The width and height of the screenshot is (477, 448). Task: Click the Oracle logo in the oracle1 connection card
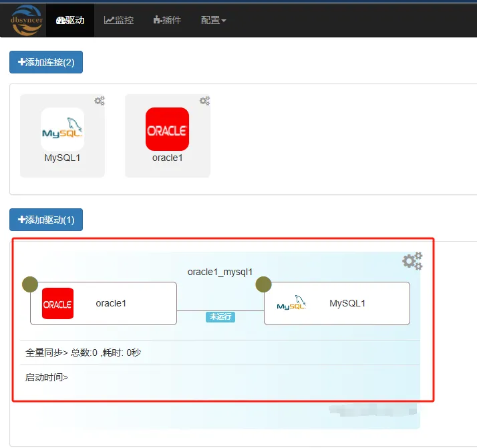pyautogui.click(x=167, y=130)
